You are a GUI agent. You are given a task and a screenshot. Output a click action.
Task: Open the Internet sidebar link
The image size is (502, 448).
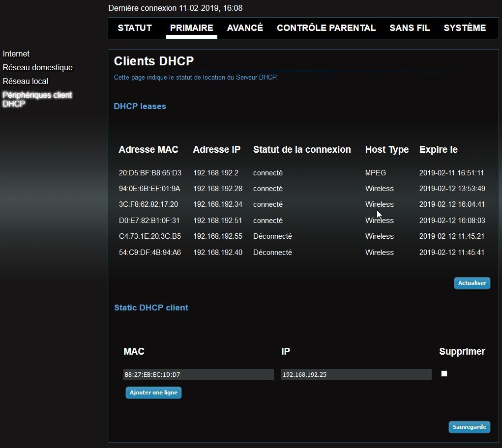[x=16, y=54]
